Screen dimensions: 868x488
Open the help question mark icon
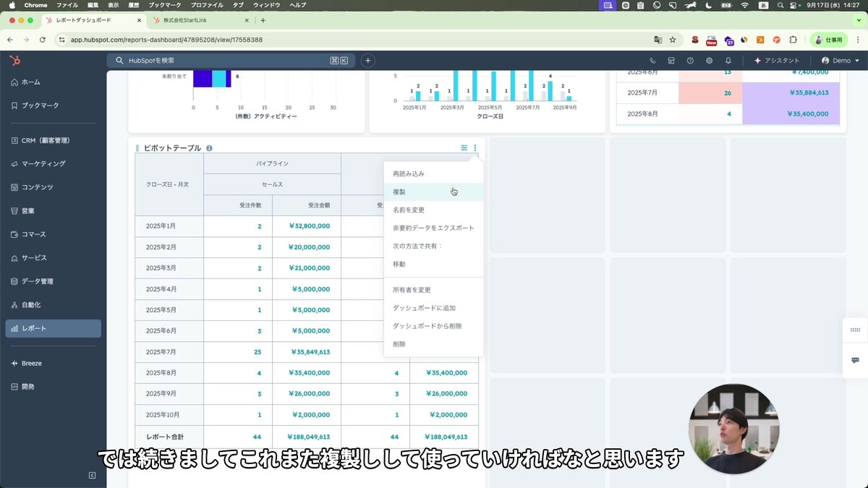(690, 61)
